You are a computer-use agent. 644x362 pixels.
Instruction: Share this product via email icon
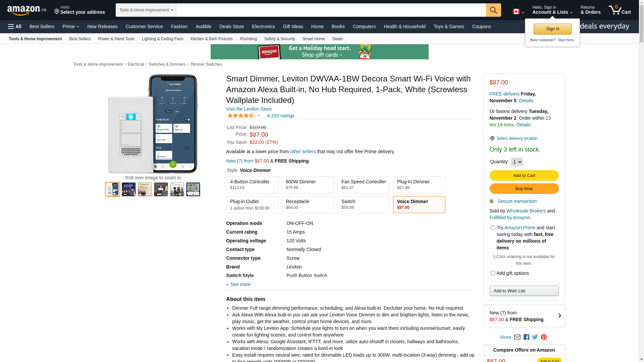pyautogui.click(x=517, y=337)
